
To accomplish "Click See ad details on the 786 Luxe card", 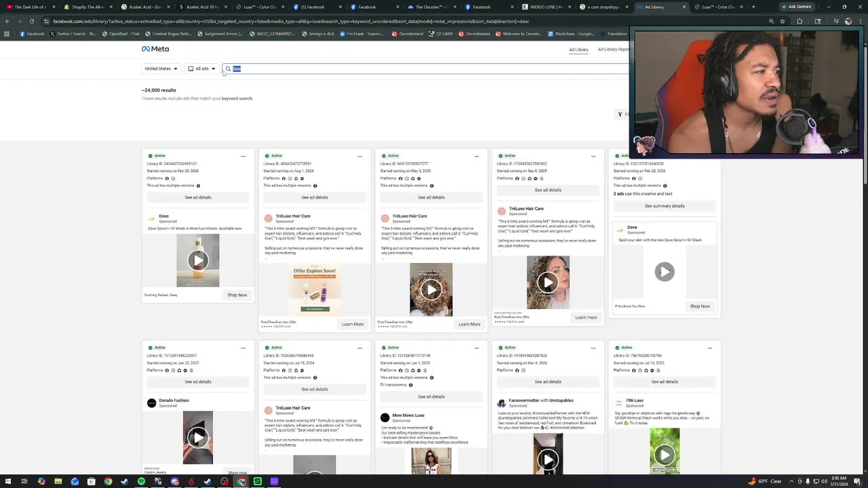I will [x=665, y=382].
